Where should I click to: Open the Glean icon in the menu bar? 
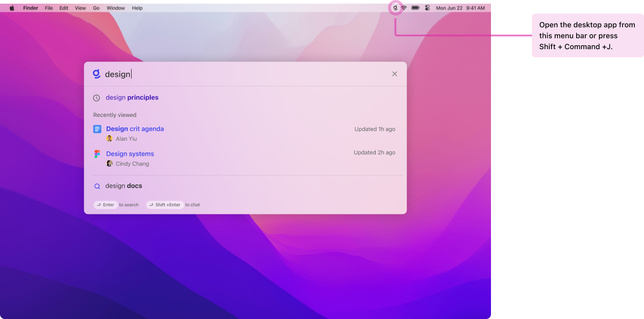coord(394,8)
